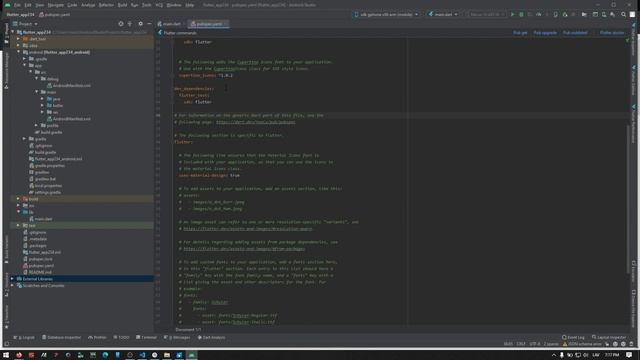Image resolution: width=640 pixels, height=360 pixels.
Task: Select the pubspec.yaml editor tab
Action: 208,24
